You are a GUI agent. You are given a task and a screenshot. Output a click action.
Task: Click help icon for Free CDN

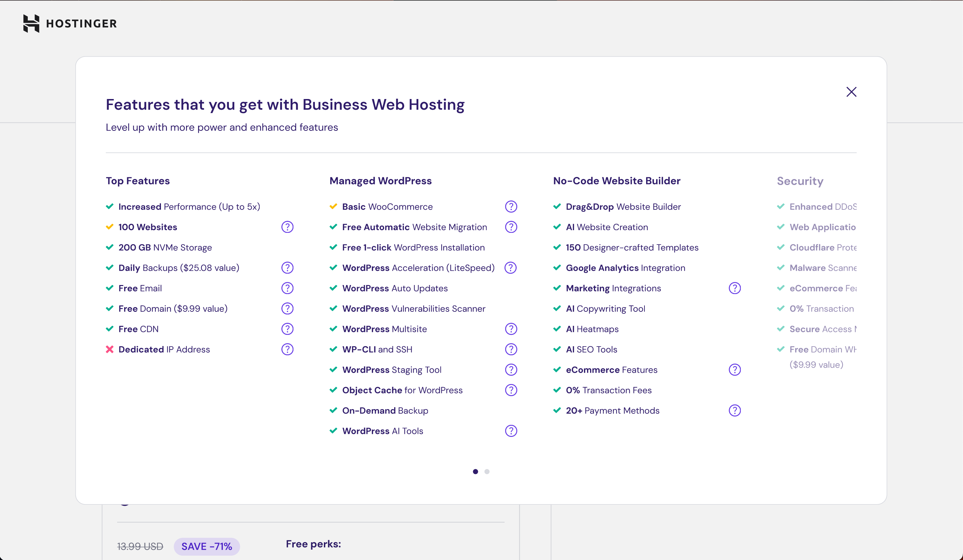tap(287, 329)
